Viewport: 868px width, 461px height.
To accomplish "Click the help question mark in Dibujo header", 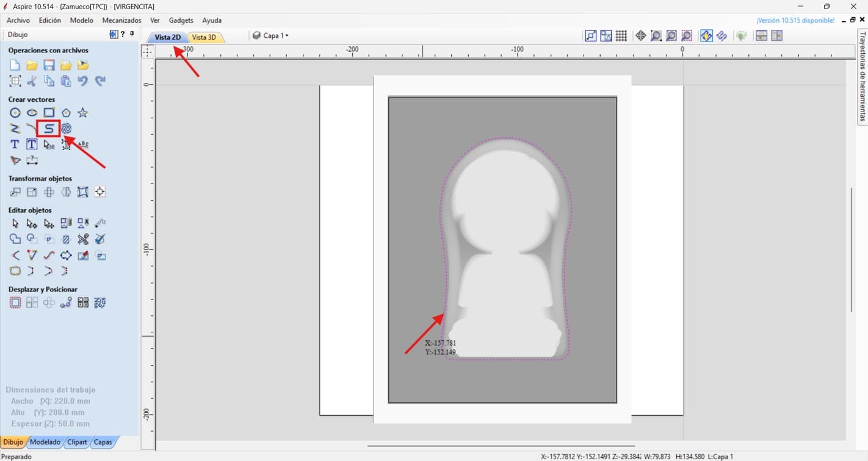I will click(123, 35).
